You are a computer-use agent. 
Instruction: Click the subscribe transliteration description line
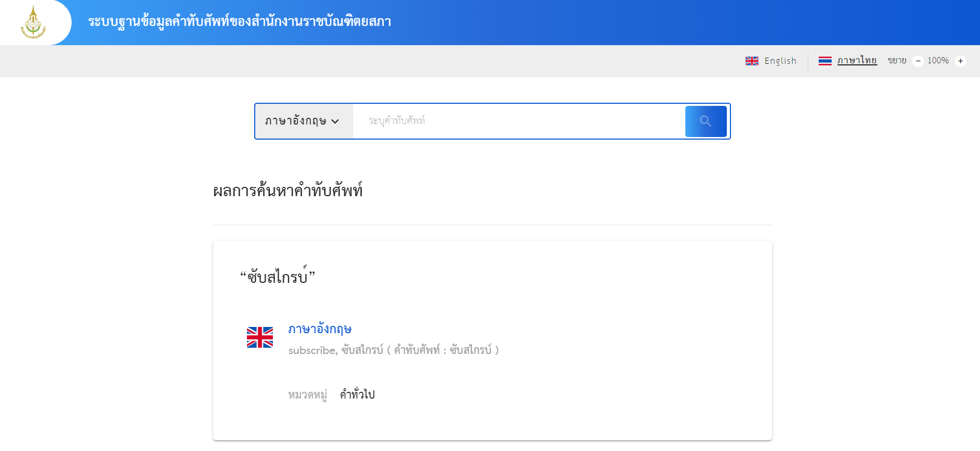pyautogui.click(x=393, y=350)
